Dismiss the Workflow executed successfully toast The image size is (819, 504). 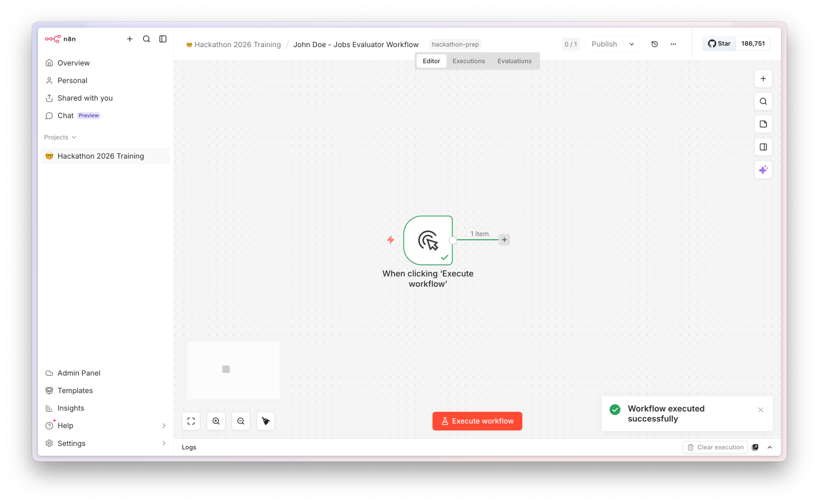coord(761,410)
